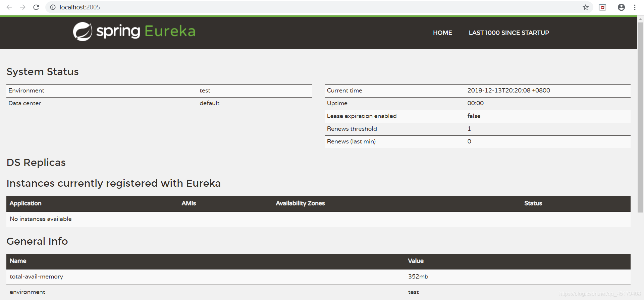This screenshot has width=644, height=300.
Task: Select Lease expiration enabled label
Action: [x=362, y=116]
